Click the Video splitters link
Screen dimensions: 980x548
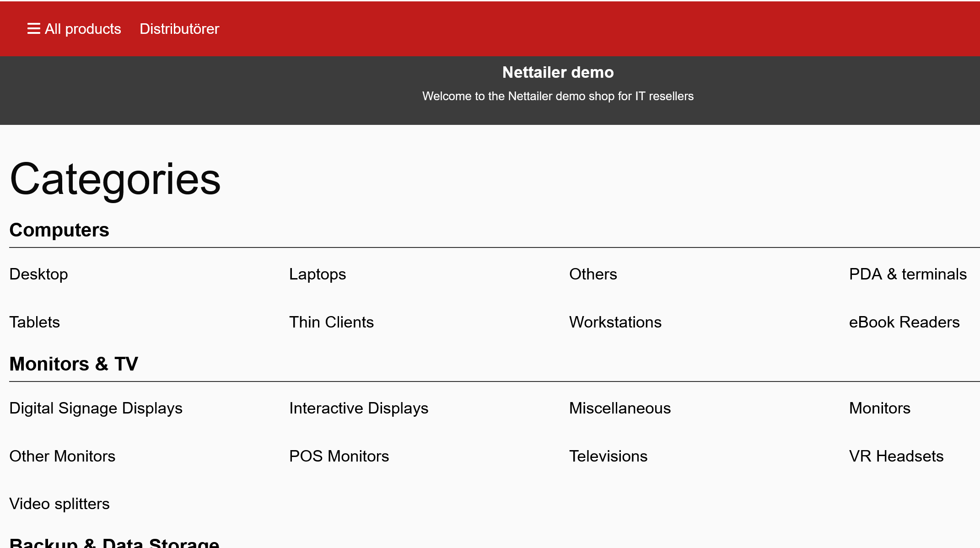[x=59, y=504]
